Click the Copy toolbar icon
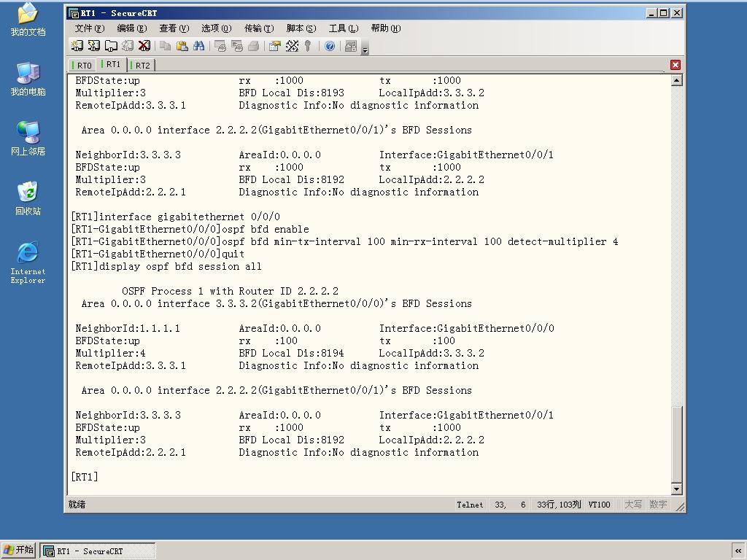747x560 pixels. point(165,46)
